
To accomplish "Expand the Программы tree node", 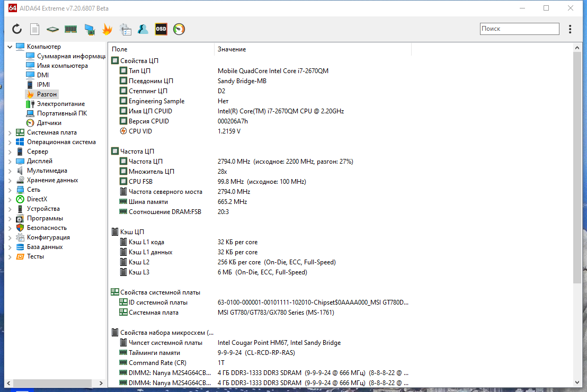I will tap(10, 219).
